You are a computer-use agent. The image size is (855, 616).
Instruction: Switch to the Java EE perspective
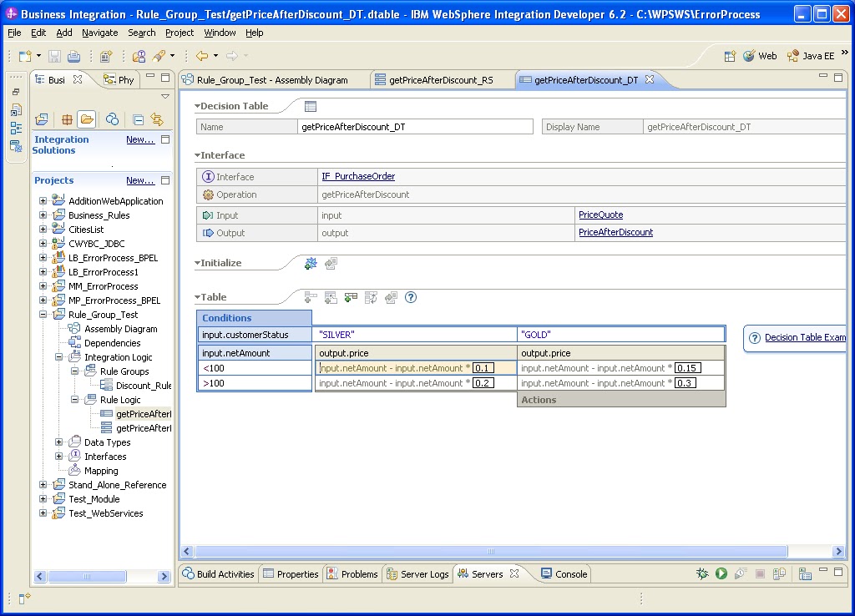pyautogui.click(x=811, y=56)
